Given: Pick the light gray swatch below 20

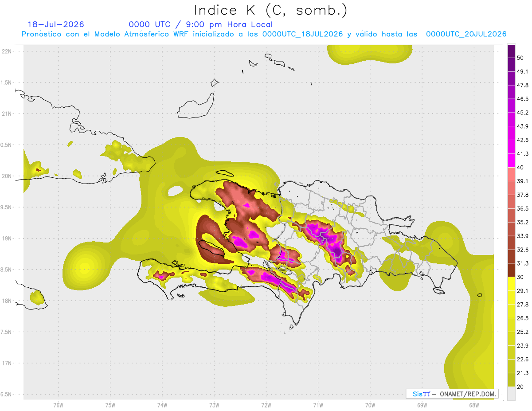Looking at the screenshot, I should pyautogui.click(x=511, y=393).
